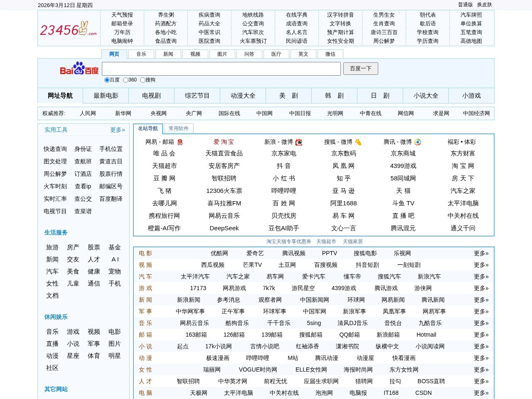Viewport: 532px width, 399px height.
Task: Click the camera icon beside 新浪-微博
Action: click(298, 142)
